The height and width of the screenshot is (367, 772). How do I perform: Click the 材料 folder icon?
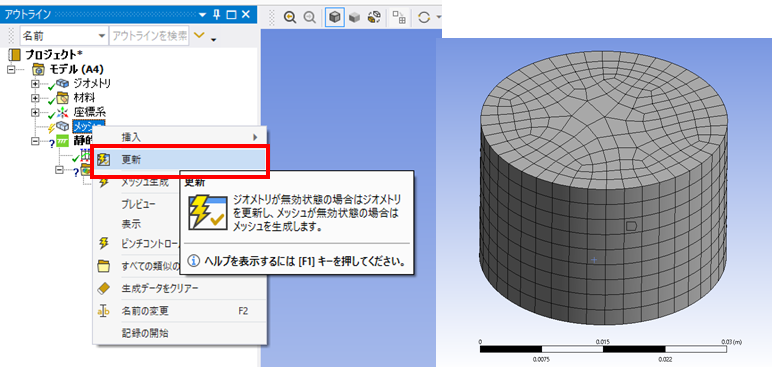point(63,98)
